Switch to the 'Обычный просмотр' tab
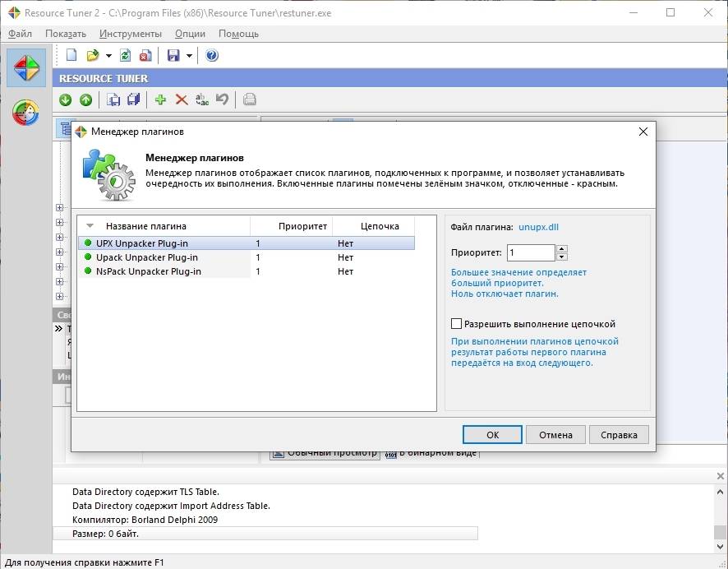 pos(325,453)
